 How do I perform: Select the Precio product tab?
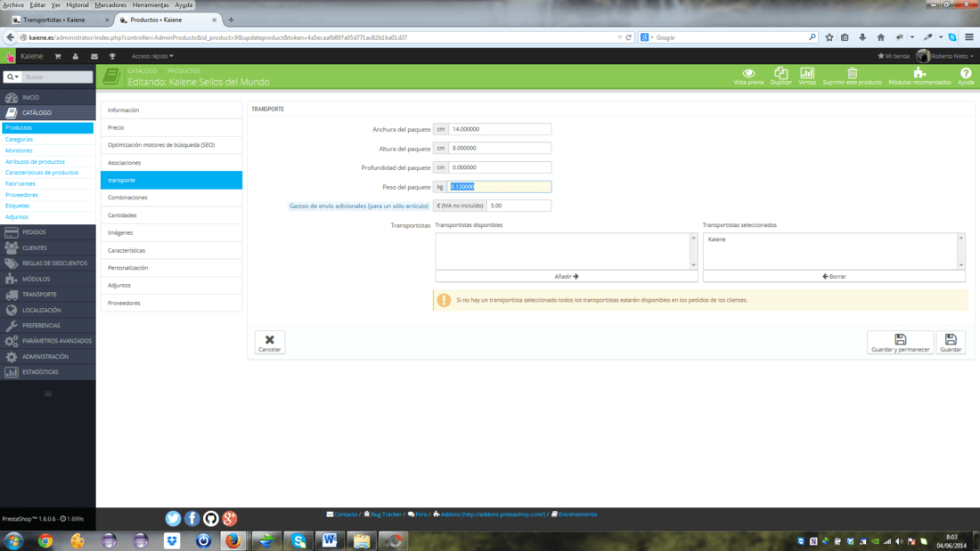[171, 127]
